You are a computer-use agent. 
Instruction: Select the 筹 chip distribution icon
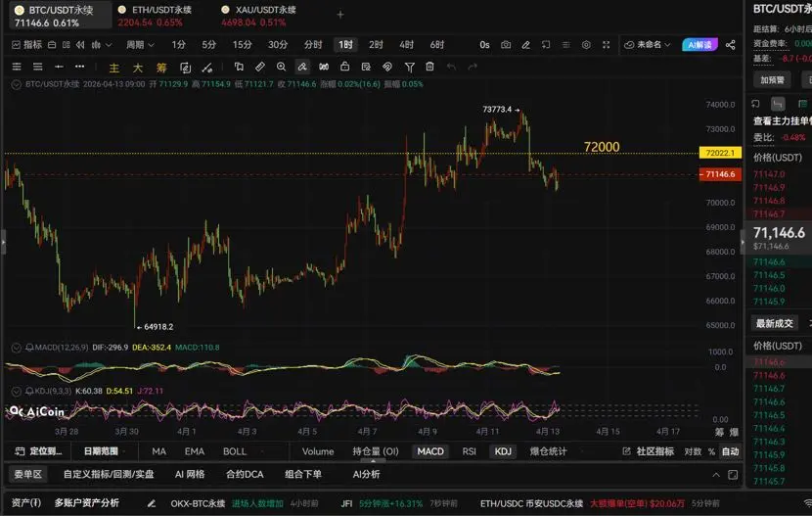coord(161,68)
